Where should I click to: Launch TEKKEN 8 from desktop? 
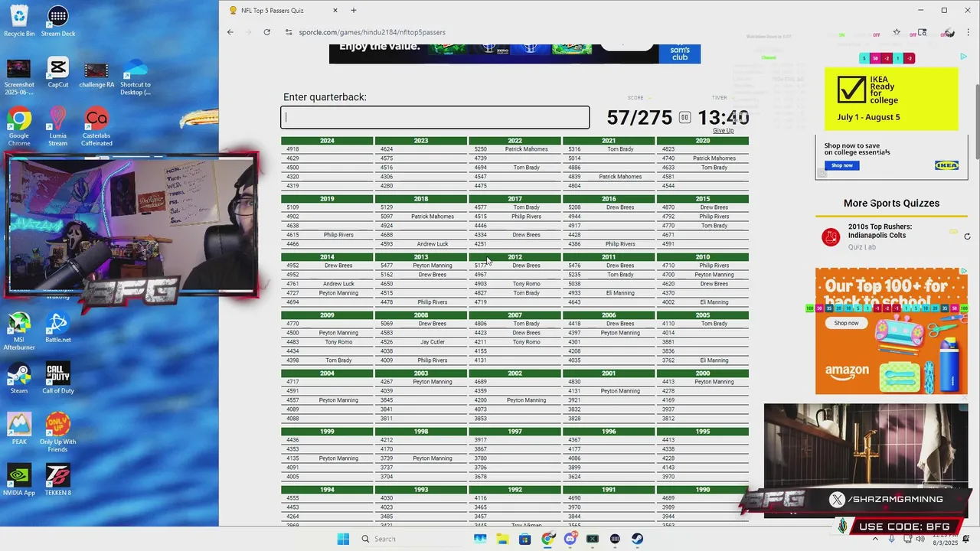(x=58, y=480)
